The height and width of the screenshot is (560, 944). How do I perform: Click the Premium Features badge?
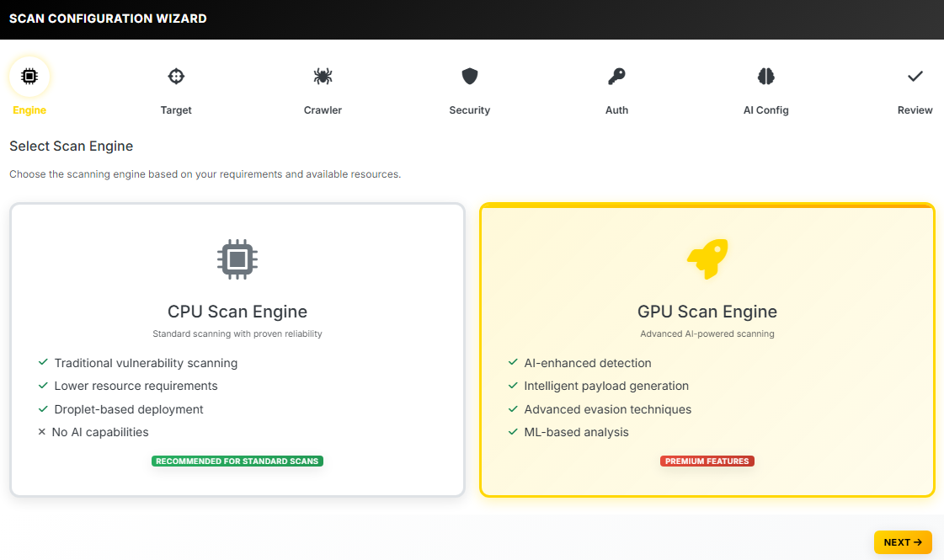tap(707, 461)
